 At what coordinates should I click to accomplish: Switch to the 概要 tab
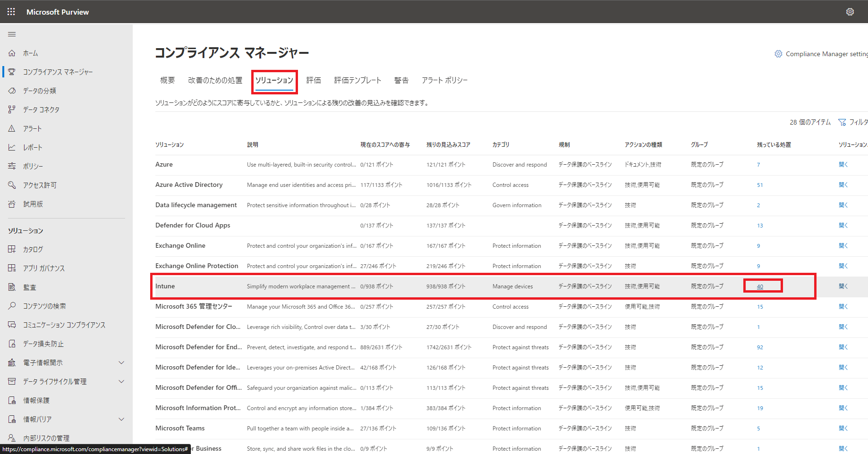(168, 80)
